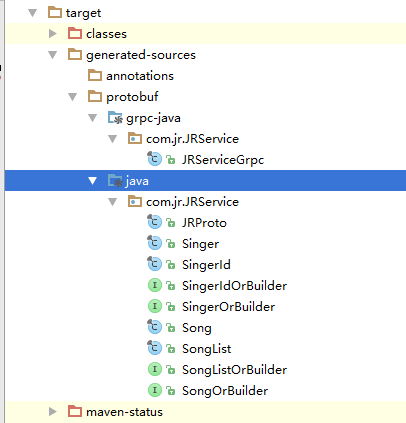
Task: Collapse the target folder
Action: click(33, 13)
